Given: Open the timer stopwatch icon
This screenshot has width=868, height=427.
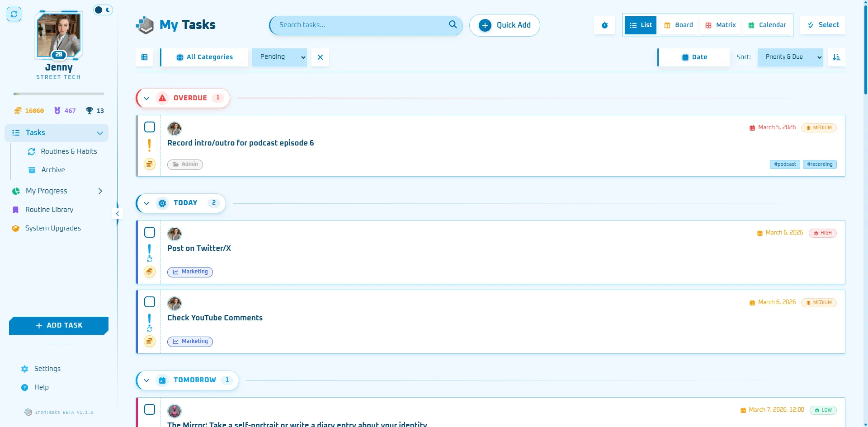Looking at the screenshot, I should 604,25.
